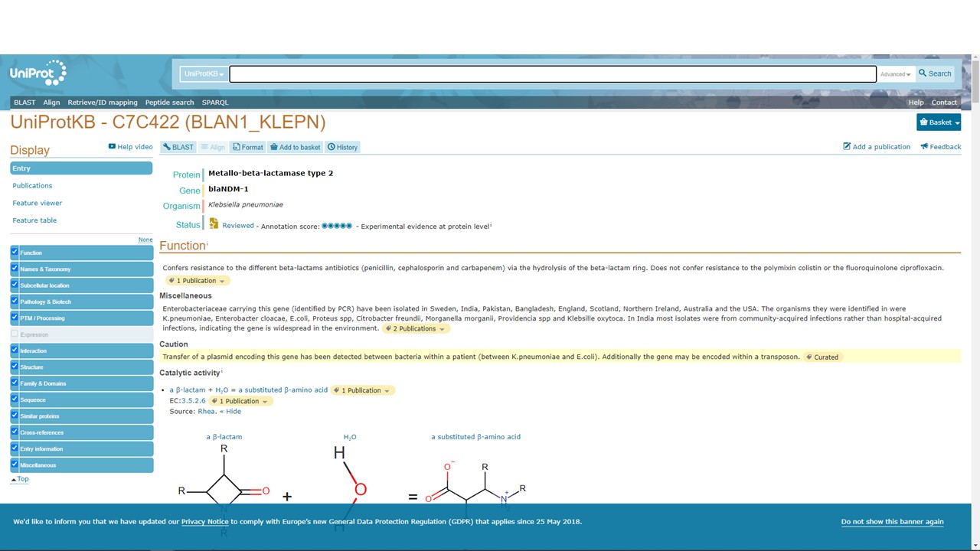Toggle the Family & Domains checkbox
This screenshot has height=551, width=980.
pos(15,383)
